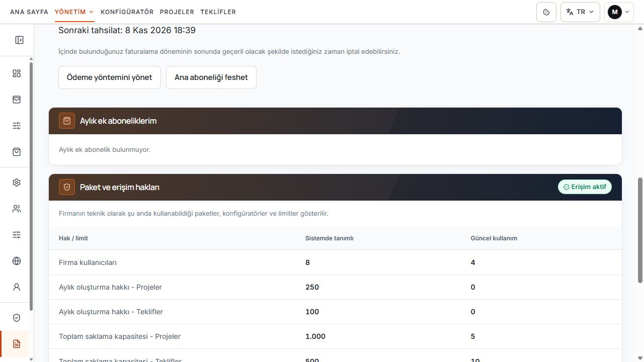Click the shield icon beside Paket ve erişim hakları
The height and width of the screenshot is (362, 644).
point(67,187)
